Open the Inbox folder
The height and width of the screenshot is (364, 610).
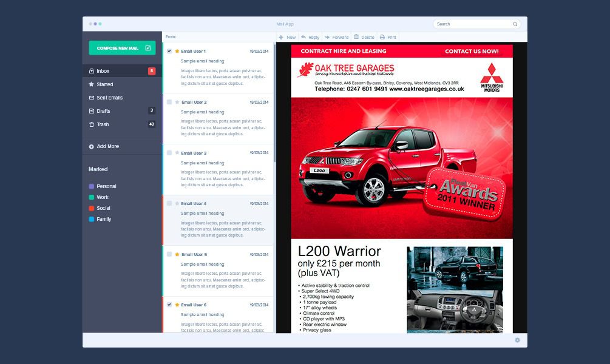tap(122, 71)
